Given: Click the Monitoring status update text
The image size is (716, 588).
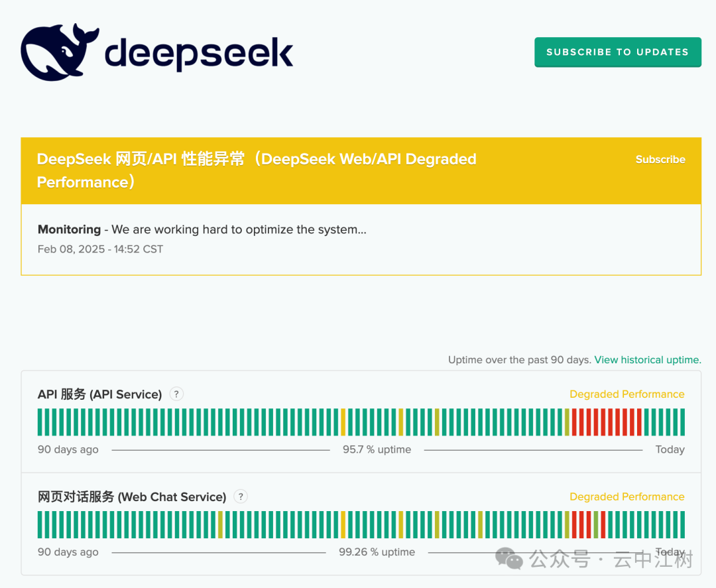Looking at the screenshot, I should (x=202, y=229).
